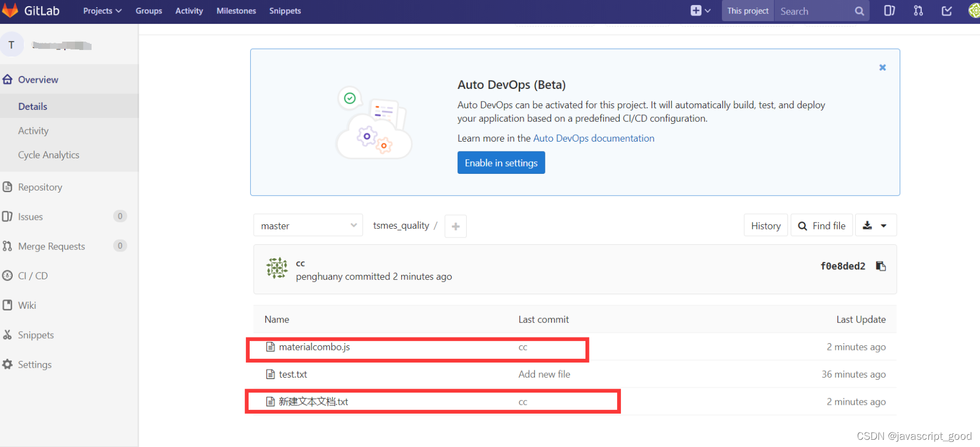Open the new item plus dropdown
This screenshot has height=447, width=980.
pos(700,11)
